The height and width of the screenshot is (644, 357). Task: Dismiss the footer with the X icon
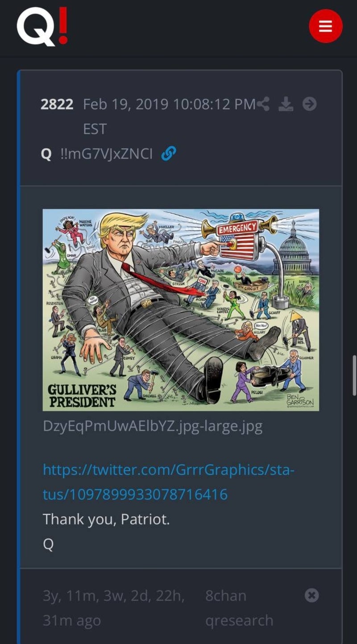(312, 595)
